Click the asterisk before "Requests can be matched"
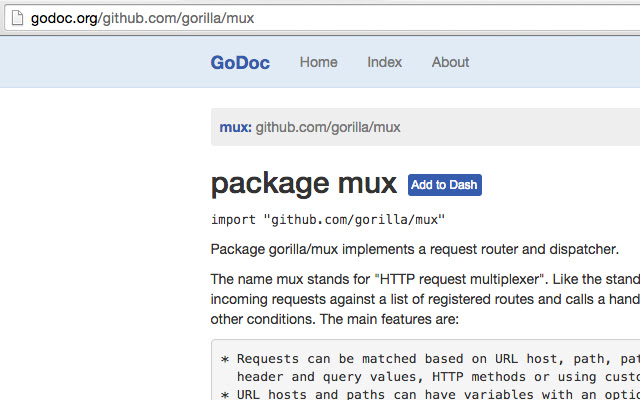 (225, 359)
